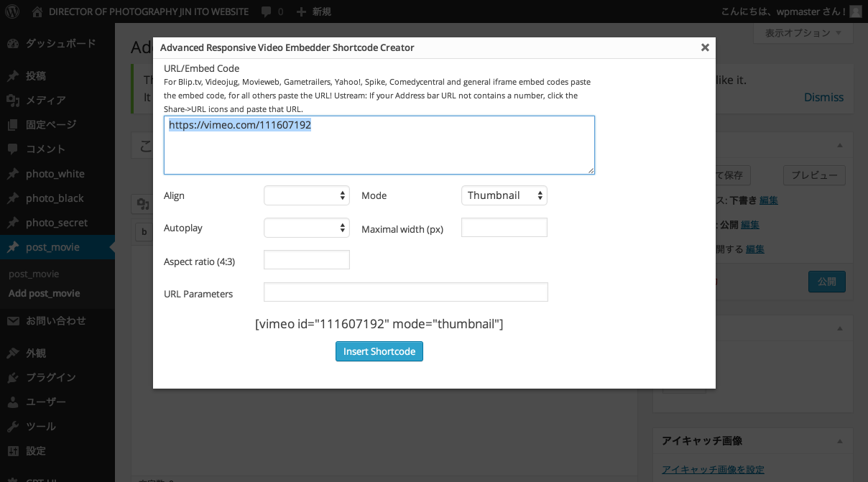The width and height of the screenshot is (868, 482).
Task: Click the site title in admin bar
Action: tap(149, 11)
